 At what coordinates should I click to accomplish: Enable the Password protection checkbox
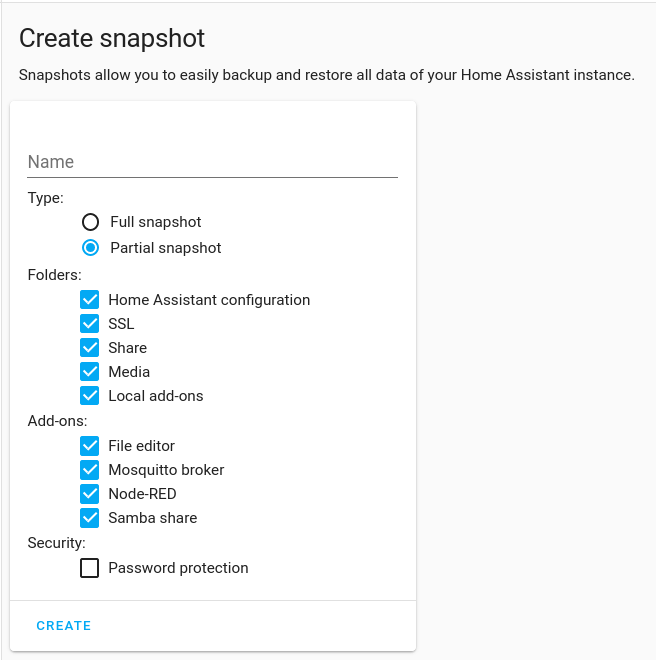pyautogui.click(x=90, y=568)
